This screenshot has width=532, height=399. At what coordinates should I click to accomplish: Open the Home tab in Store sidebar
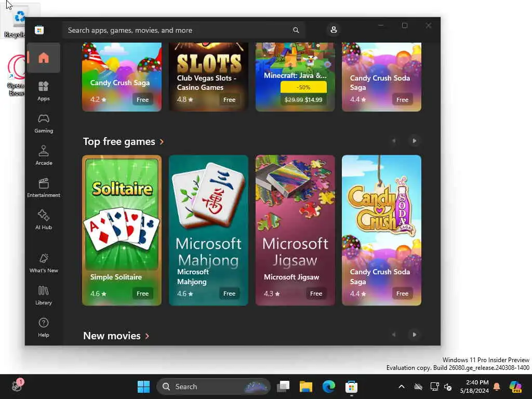44,58
